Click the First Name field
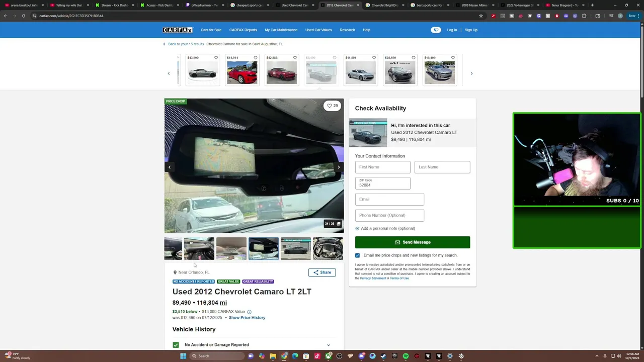Screen dimensions: 644x362 [x=382, y=167]
